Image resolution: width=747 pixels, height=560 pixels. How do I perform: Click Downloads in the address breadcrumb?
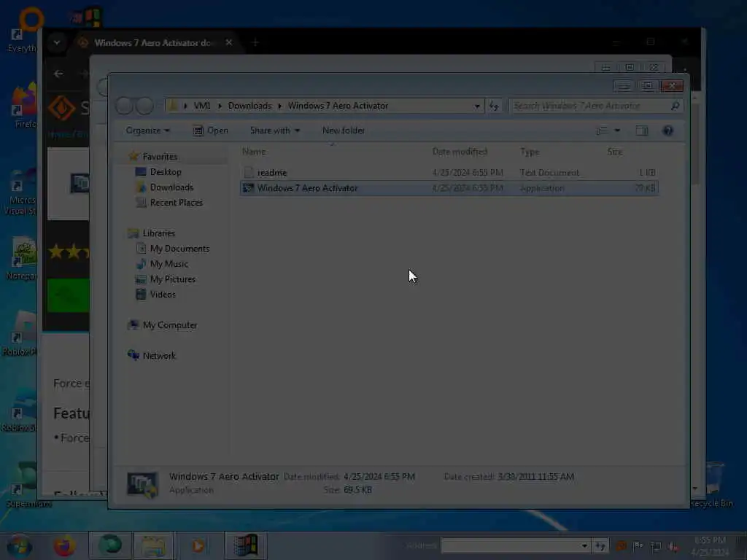pos(249,106)
